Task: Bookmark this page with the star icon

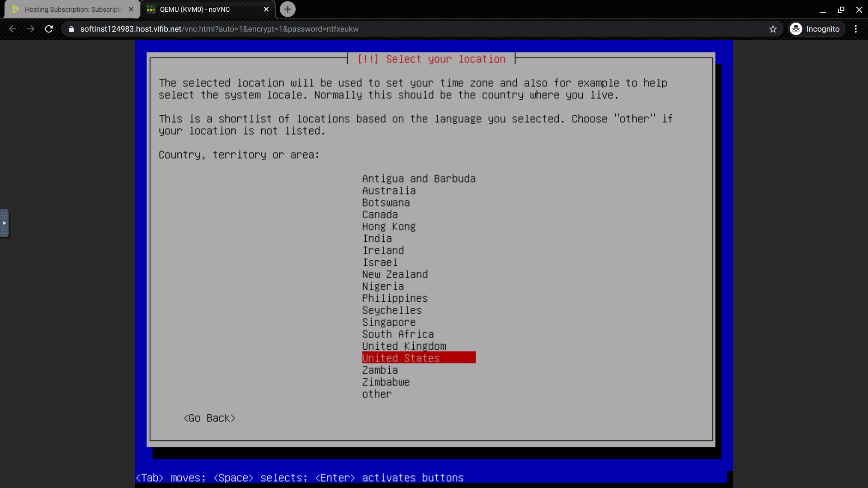Action: [773, 29]
